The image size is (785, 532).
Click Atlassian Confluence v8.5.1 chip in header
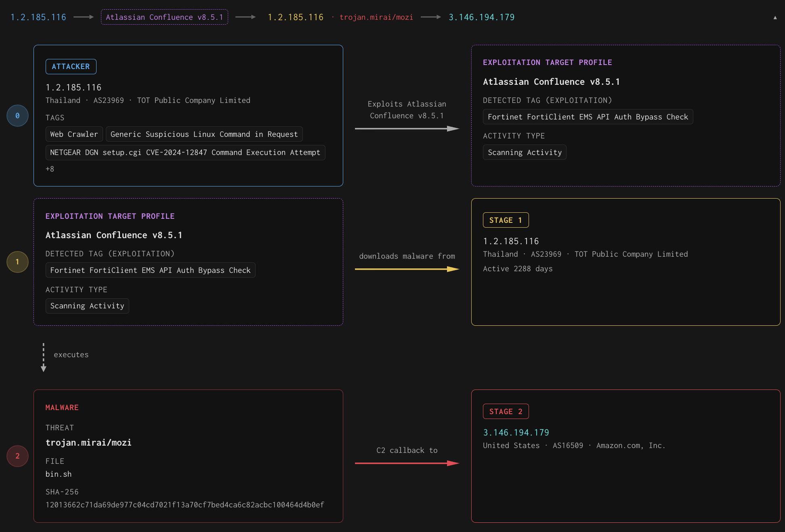[x=164, y=17]
